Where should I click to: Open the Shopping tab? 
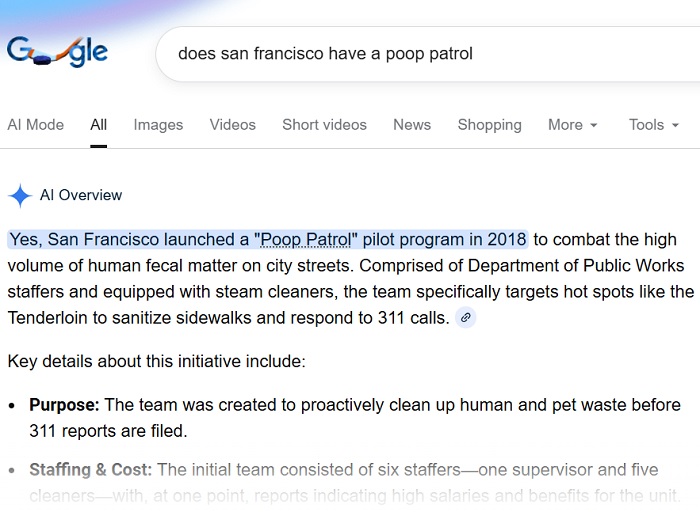coord(489,125)
